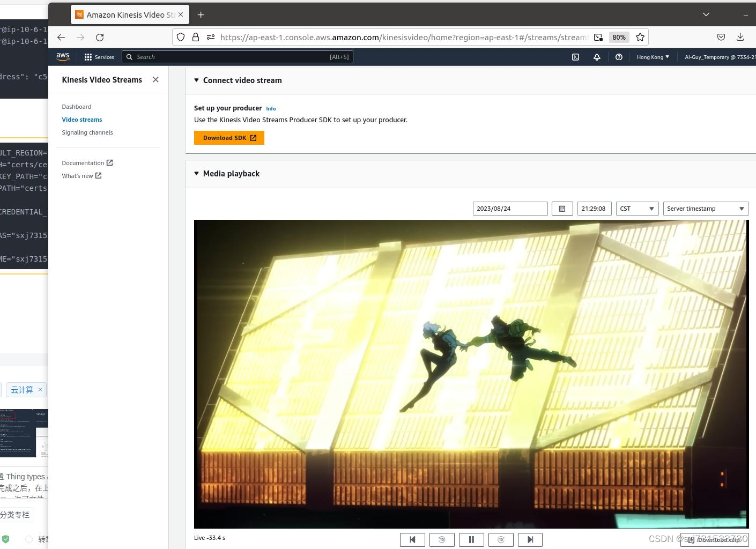This screenshot has width=756, height=549.
Task: Remove the 云计算 tag in background CSDN window
Action: (40, 389)
